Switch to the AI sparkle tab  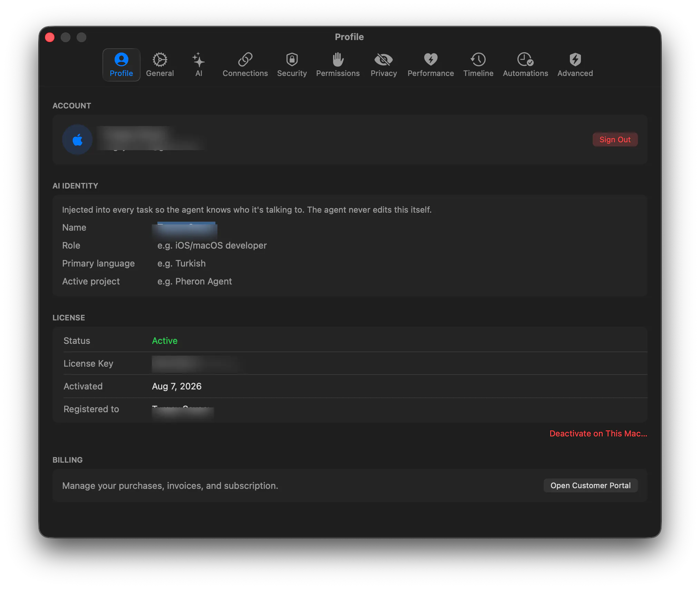pos(198,65)
